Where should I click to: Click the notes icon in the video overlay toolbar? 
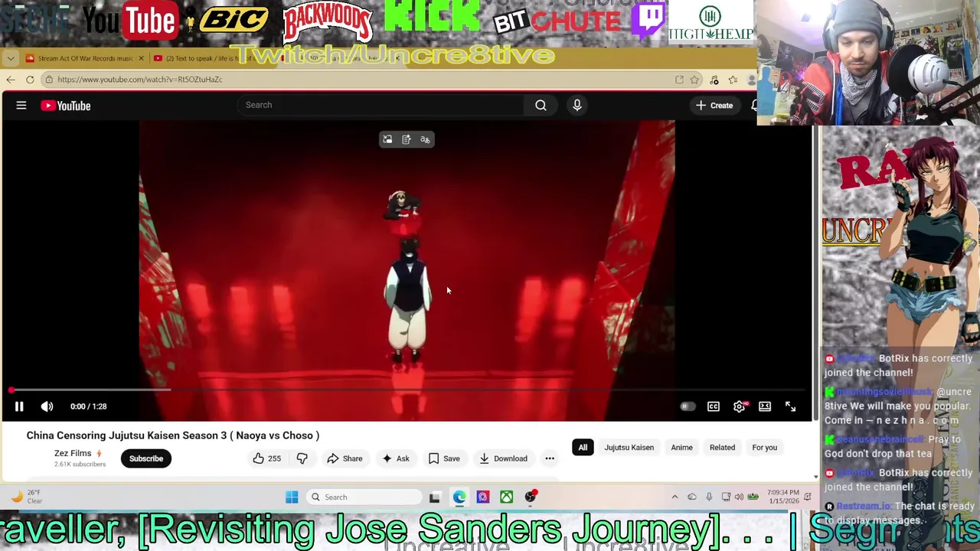tap(407, 139)
